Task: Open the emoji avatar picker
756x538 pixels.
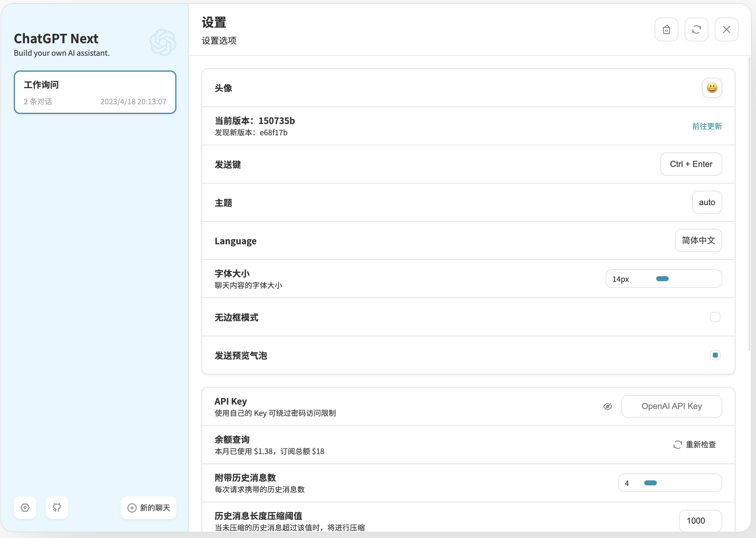Action: [712, 88]
